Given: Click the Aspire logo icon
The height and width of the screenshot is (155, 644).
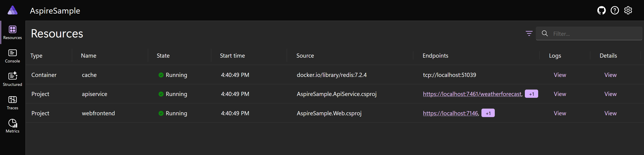Looking at the screenshot, I should tap(12, 11).
